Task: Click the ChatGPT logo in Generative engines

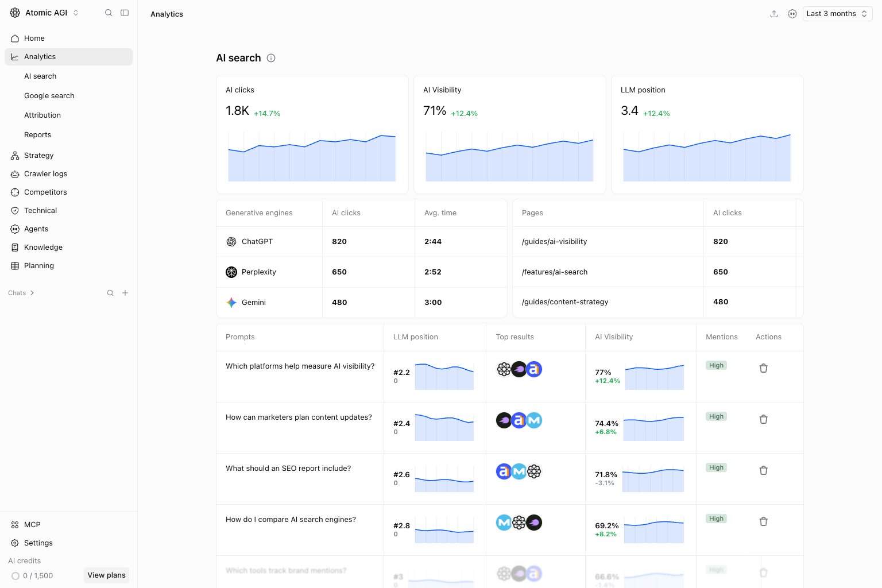Action: (231, 242)
